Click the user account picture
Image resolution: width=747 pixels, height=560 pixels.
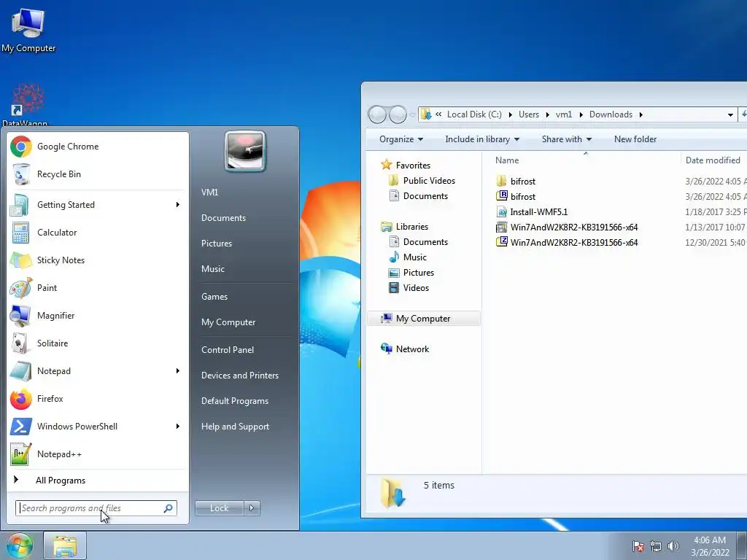point(245,151)
